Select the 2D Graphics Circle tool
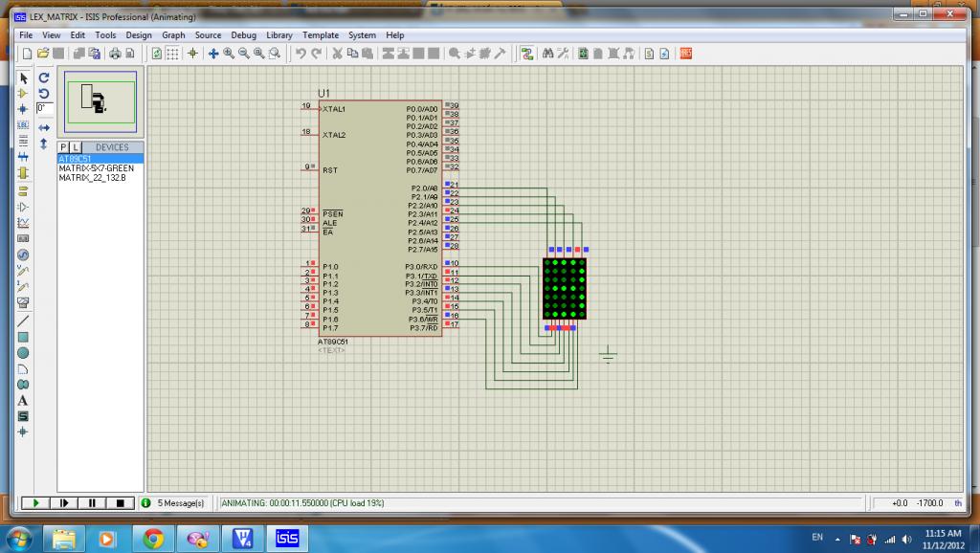Viewport: 980px width, 553px height. pos(23,353)
